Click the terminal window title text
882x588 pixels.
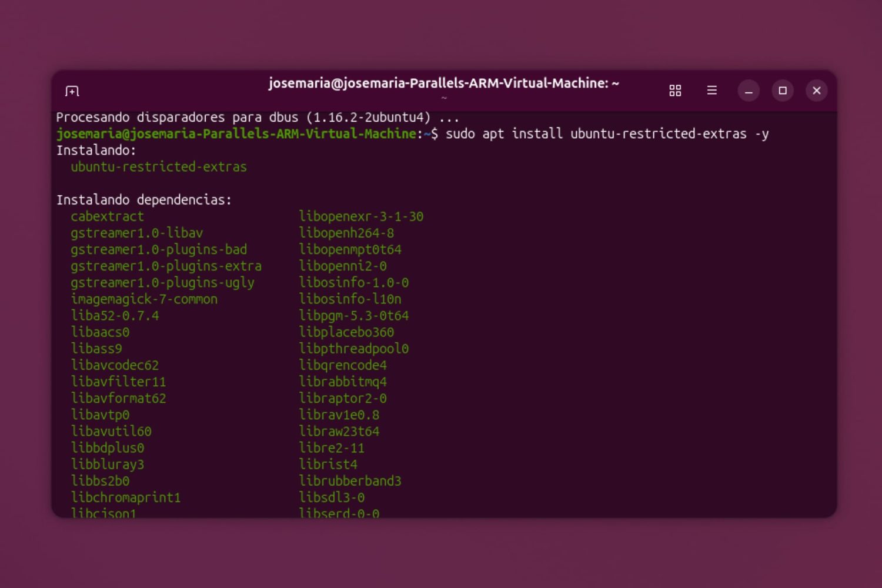click(444, 83)
